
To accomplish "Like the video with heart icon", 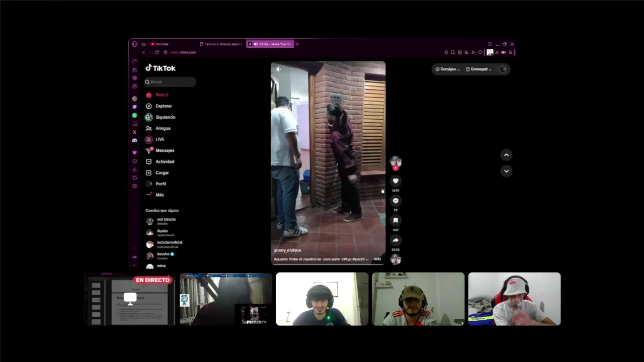I will [x=395, y=181].
